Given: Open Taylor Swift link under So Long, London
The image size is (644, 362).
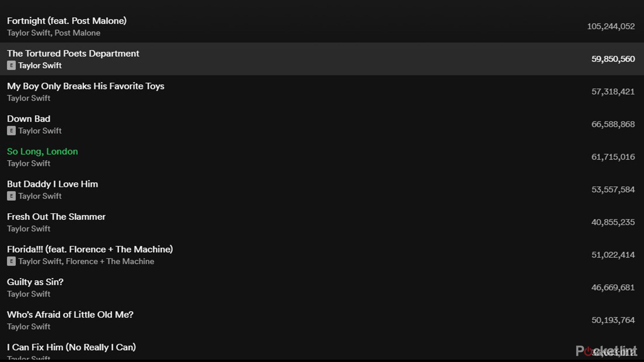Looking at the screenshot, I should 28,164.
